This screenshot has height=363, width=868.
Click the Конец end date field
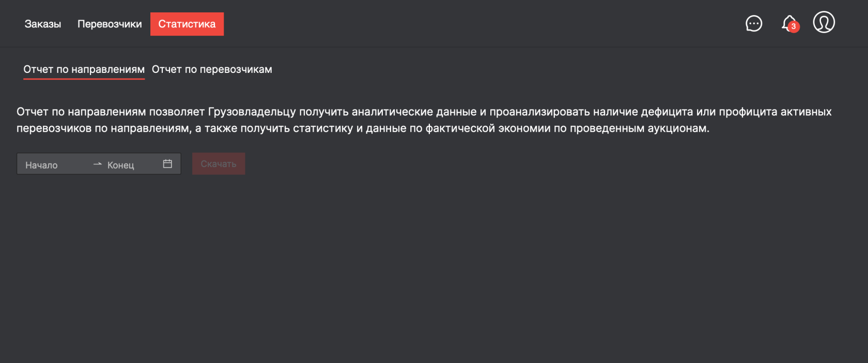click(121, 164)
